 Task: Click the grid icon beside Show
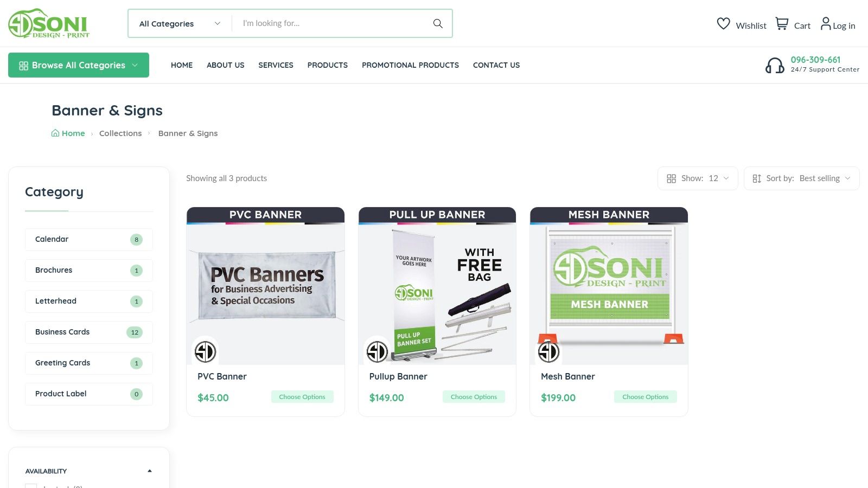(x=671, y=178)
